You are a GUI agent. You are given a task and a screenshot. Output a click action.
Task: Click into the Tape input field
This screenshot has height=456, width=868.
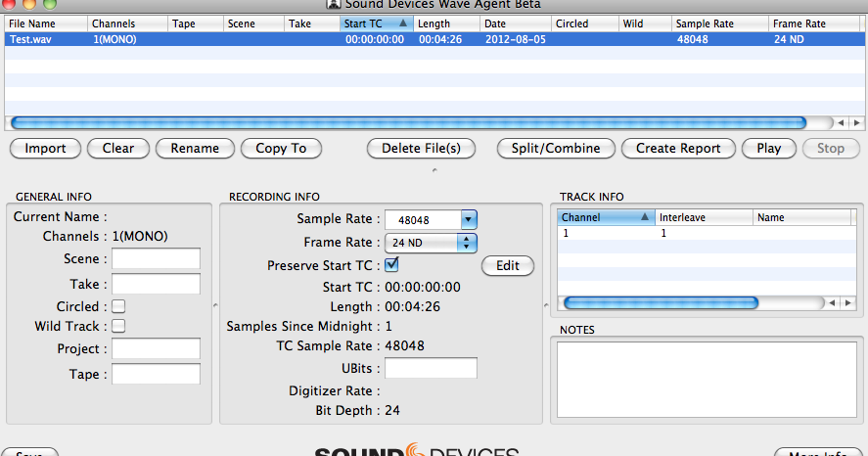coord(157,374)
